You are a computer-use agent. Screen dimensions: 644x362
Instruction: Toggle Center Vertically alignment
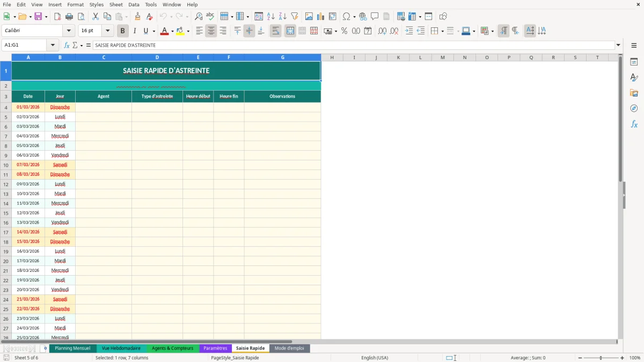click(249, 31)
